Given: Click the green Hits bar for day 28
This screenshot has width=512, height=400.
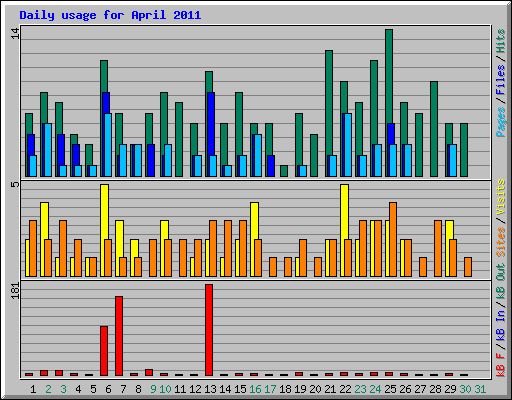Looking at the screenshot, I should tap(434, 129).
